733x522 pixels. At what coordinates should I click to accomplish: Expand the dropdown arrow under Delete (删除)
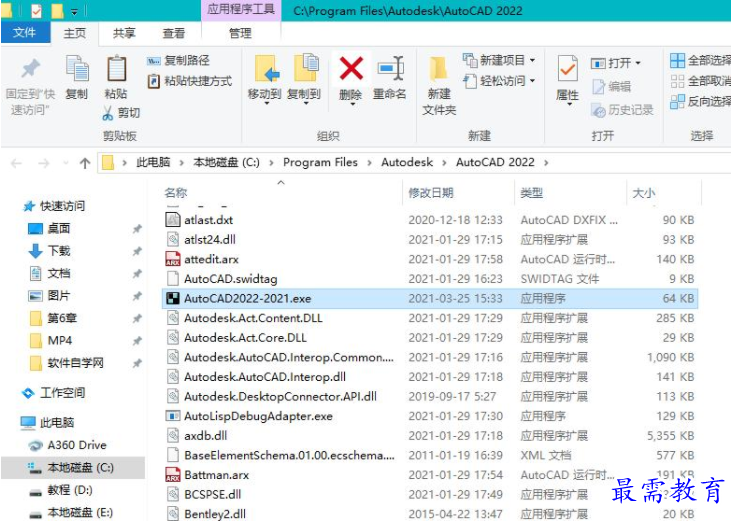352,104
